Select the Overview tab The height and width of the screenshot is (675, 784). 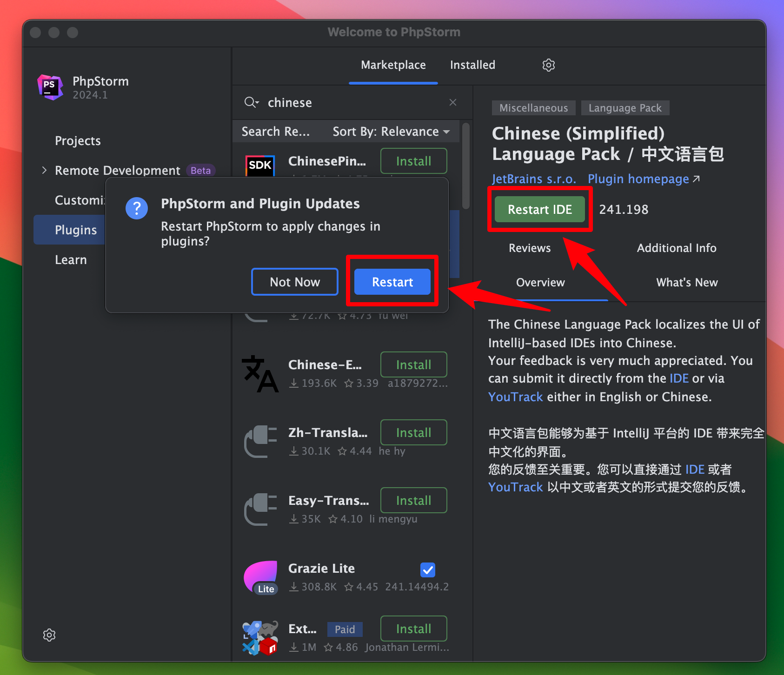pyautogui.click(x=540, y=282)
